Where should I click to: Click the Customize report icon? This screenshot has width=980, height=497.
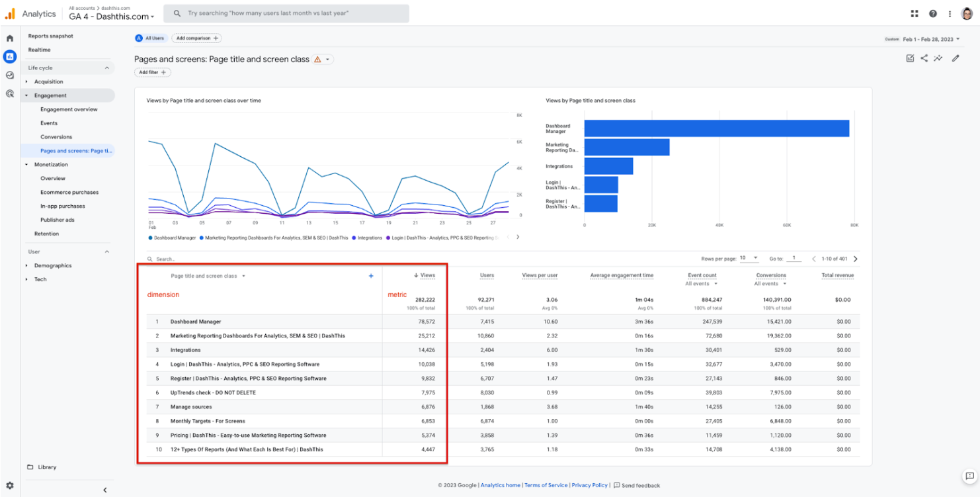910,58
